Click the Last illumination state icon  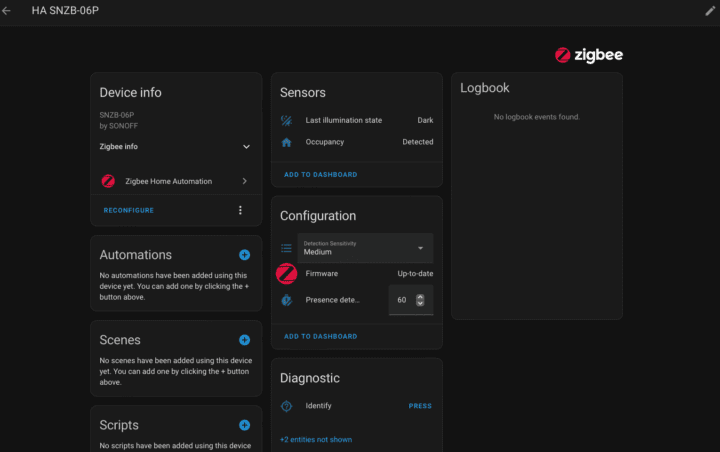click(286, 120)
